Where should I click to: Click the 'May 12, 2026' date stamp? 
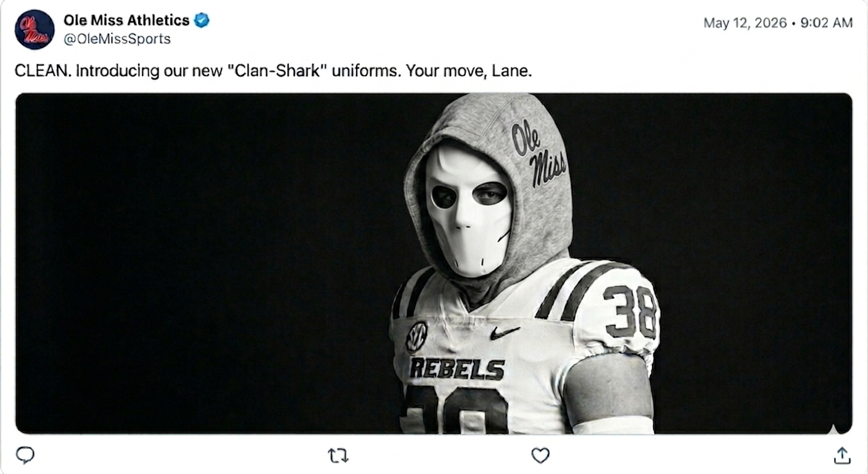point(745,23)
